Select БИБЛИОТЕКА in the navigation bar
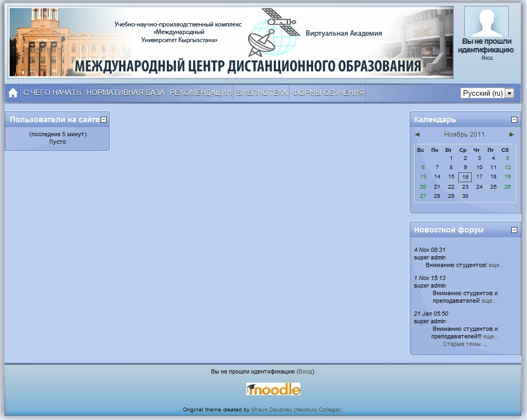Image resolution: width=527 pixels, height=420 pixels. click(262, 92)
